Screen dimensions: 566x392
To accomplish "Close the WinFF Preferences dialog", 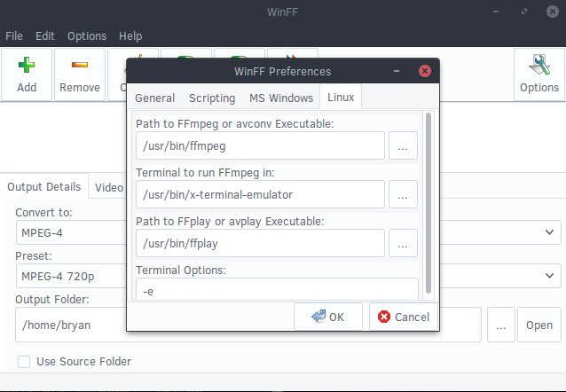I will (425, 71).
